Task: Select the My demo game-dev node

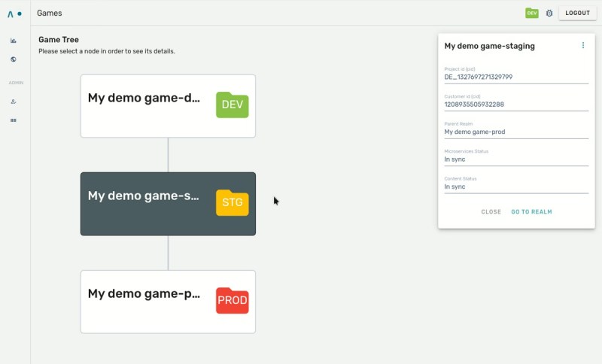Action: click(168, 106)
